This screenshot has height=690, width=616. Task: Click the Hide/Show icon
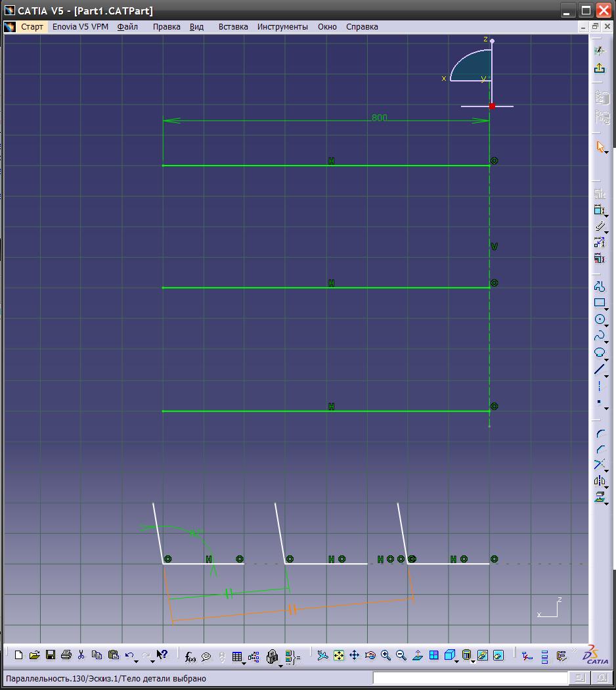[482, 656]
